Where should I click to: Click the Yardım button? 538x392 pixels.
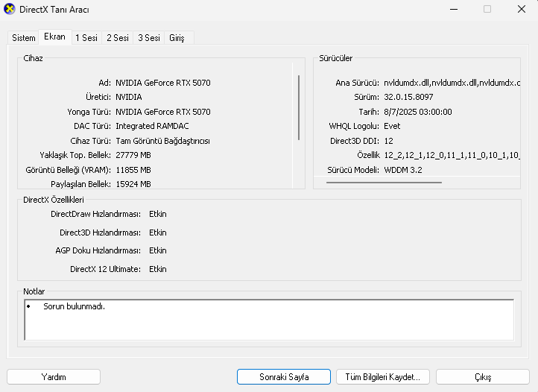coord(54,377)
